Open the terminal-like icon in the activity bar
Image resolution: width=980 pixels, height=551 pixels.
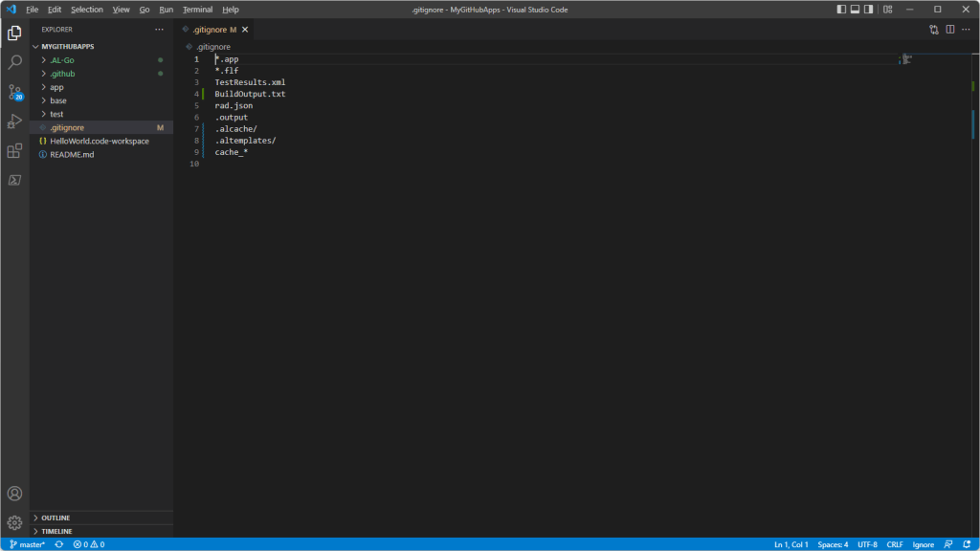(14, 180)
